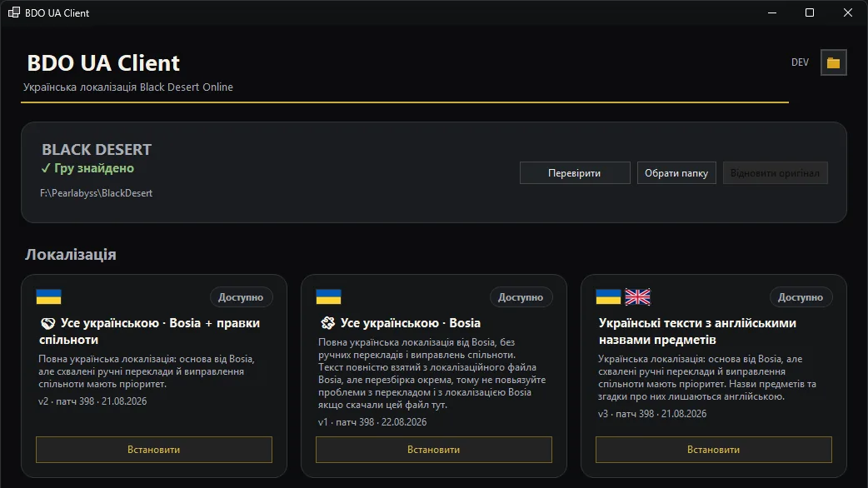The width and height of the screenshot is (868, 488).
Task: Click handshake icon before 'Bosia + правки'
Action: (x=48, y=323)
